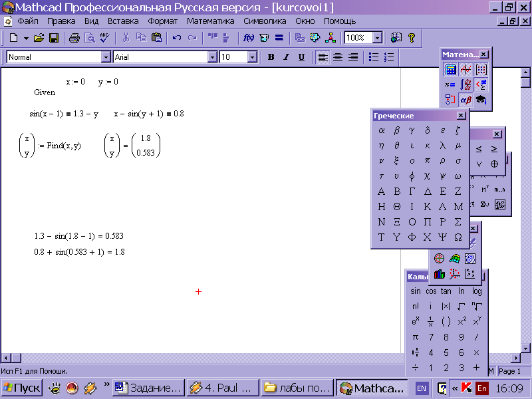The image size is (532, 399).
Task: Save the worksheet with floppy disk icon
Action: pos(54,38)
